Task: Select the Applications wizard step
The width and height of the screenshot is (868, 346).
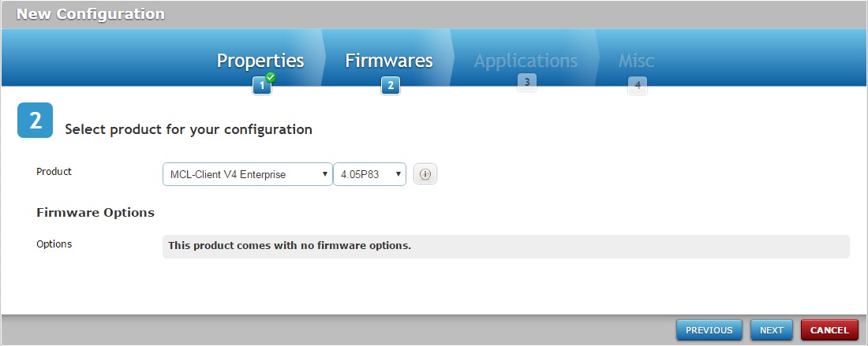Action: [526, 61]
